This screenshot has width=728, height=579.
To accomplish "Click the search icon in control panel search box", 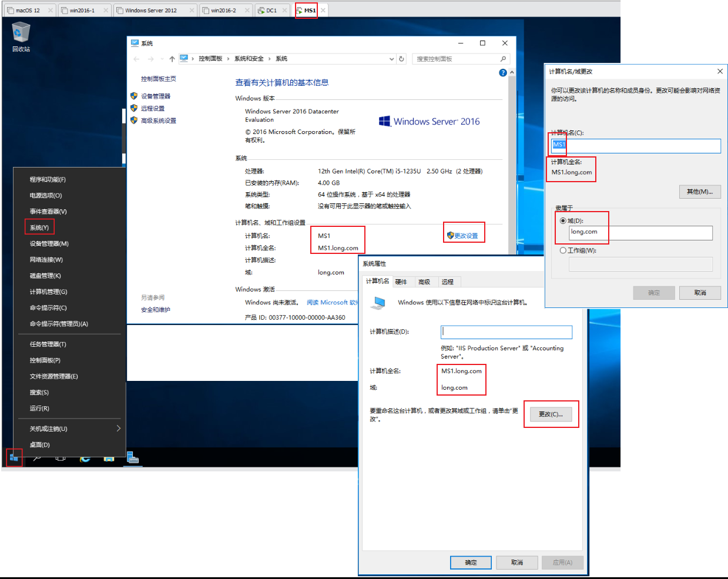I will point(503,59).
